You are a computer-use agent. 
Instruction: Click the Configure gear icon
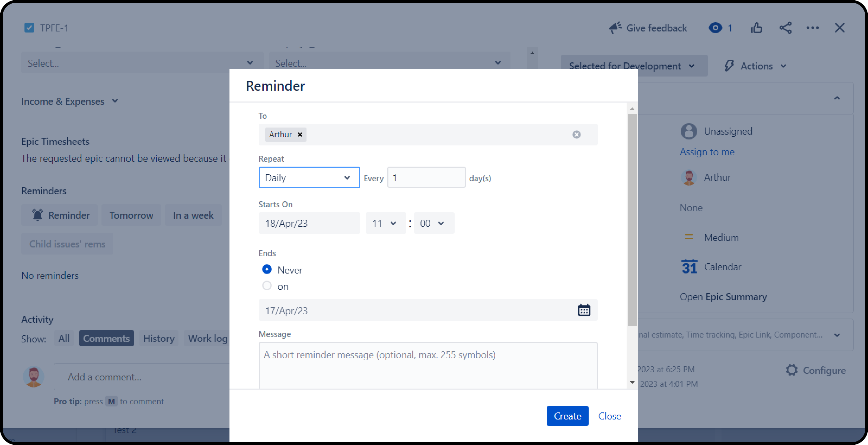tap(792, 370)
